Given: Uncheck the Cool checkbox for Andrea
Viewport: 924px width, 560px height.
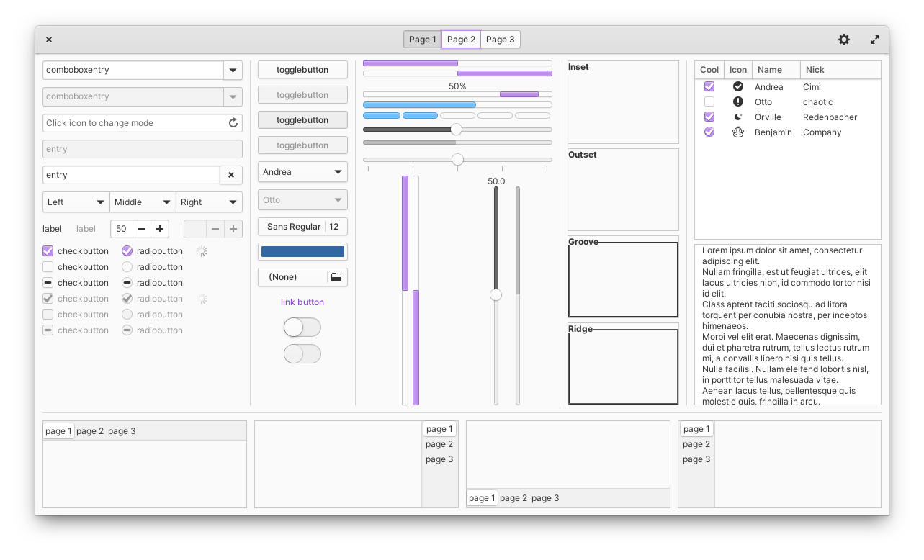Looking at the screenshot, I should tap(709, 86).
